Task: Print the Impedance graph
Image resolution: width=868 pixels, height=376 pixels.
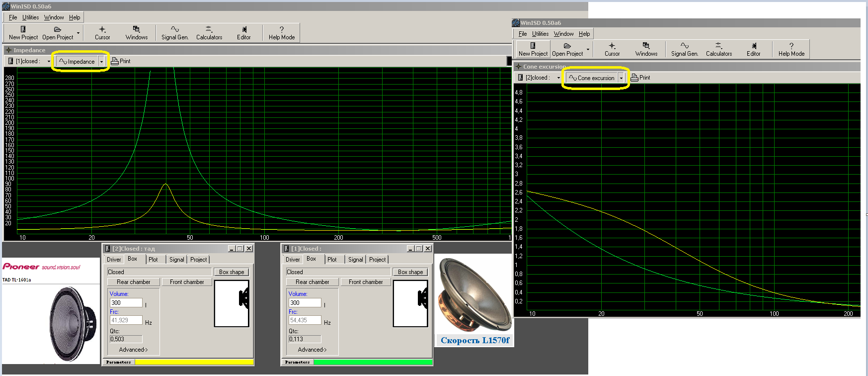Action: (x=121, y=61)
